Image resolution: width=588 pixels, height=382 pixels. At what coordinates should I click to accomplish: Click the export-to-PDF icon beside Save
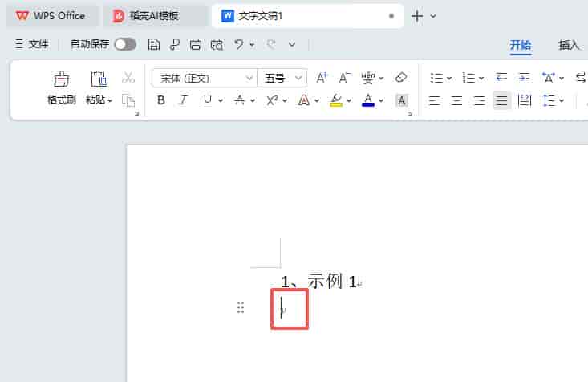(x=174, y=44)
